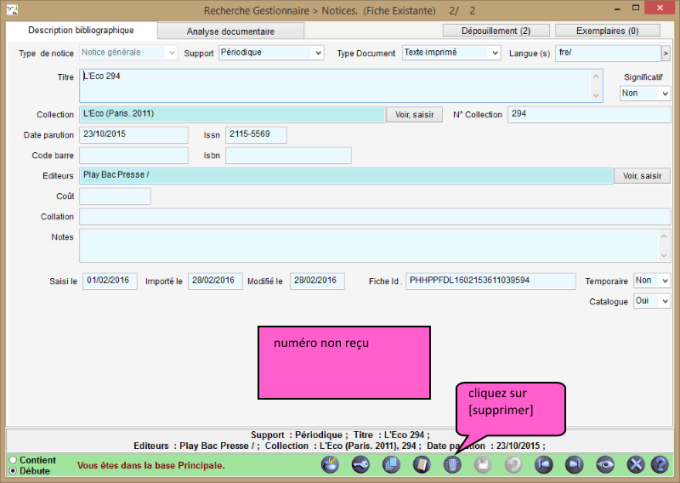680x483 pixels.
Task: Select the Débute radio button
Action: tap(12, 470)
